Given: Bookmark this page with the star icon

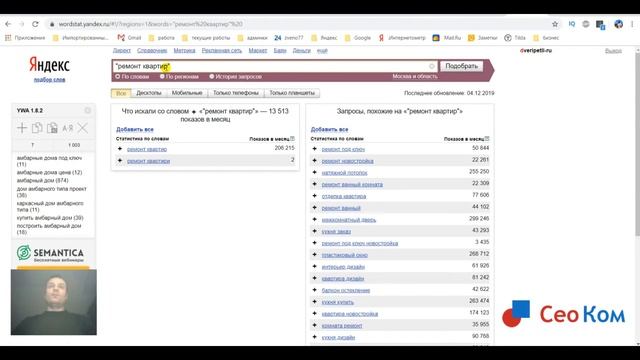Looking at the screenshot, I should click(555, 24).
